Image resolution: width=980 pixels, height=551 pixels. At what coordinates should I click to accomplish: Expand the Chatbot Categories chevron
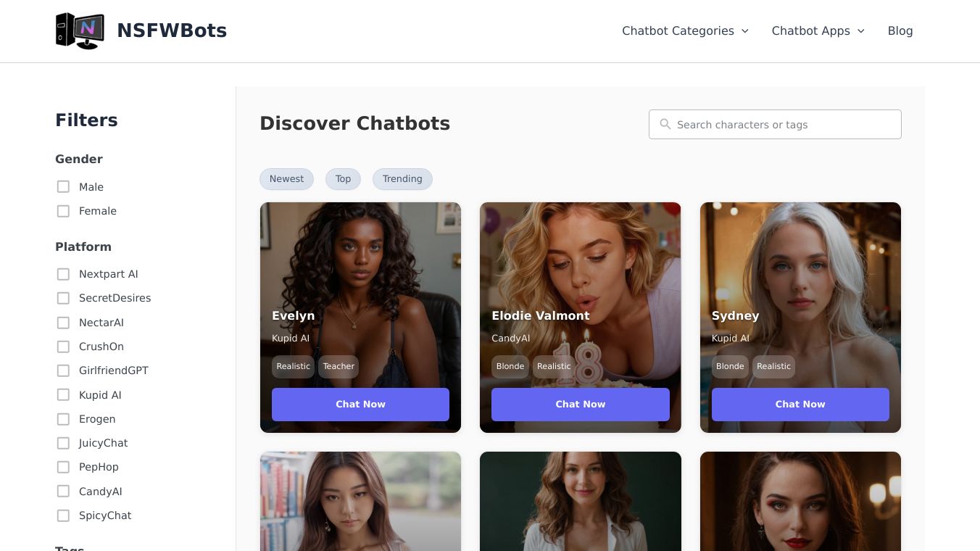click(745, 31)
